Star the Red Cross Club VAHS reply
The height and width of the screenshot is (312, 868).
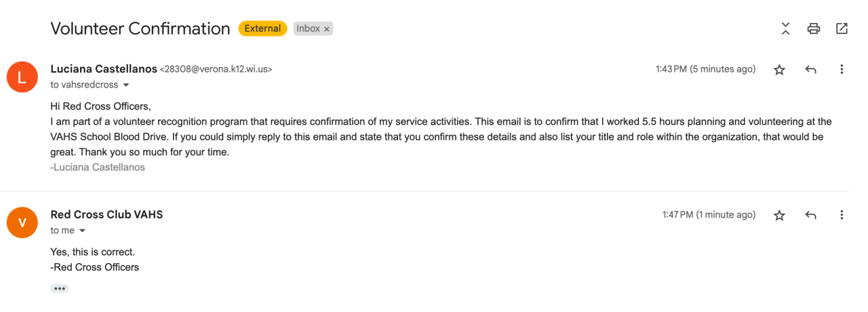(x=779, y=215)
